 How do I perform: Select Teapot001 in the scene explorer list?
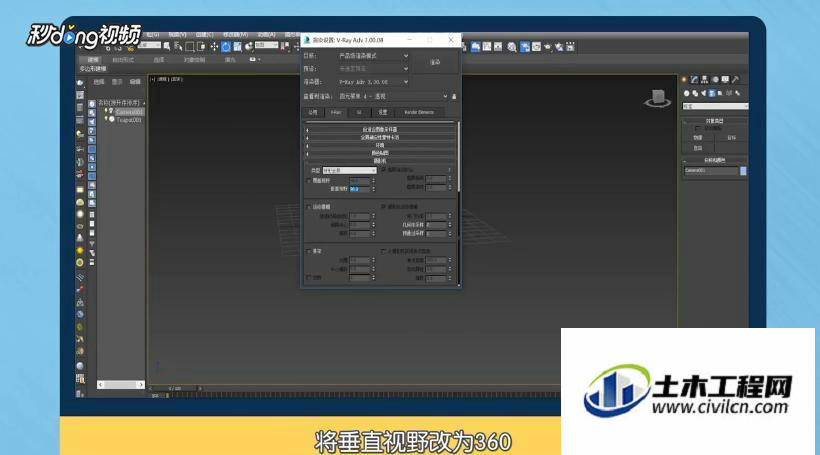129,120
